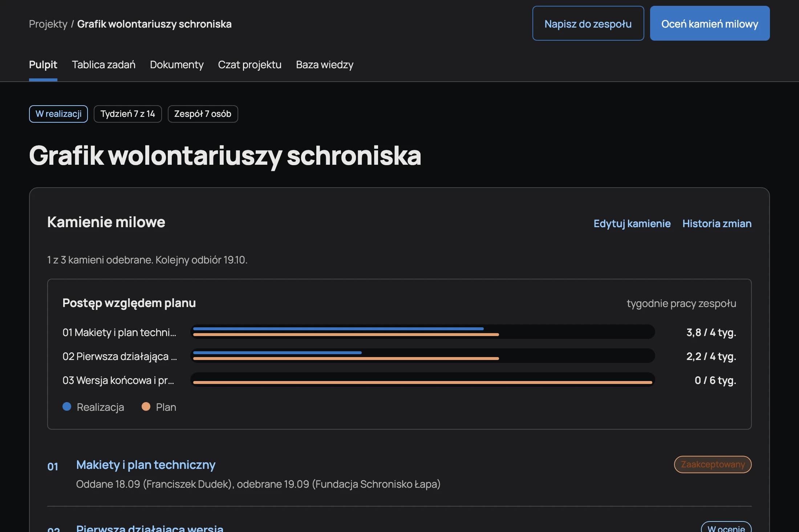This screenshot has width=799, height=532.
Task: Click the 'Kamienie milowe' section heading
Action: (106, 222)
